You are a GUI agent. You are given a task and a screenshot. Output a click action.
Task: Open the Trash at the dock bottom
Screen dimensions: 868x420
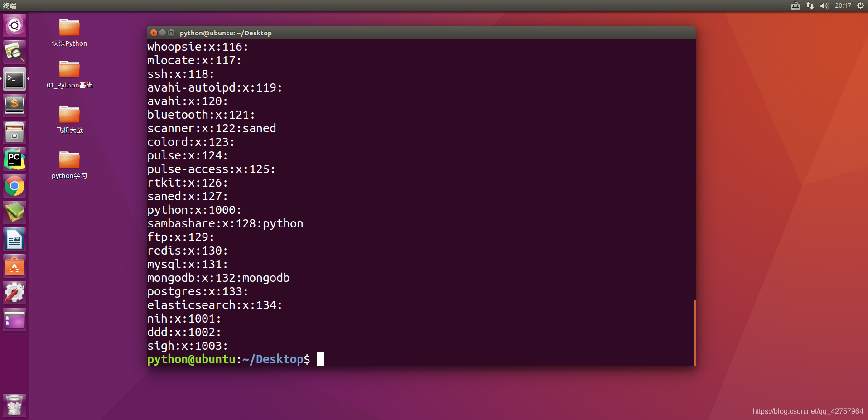pos(14,405)
